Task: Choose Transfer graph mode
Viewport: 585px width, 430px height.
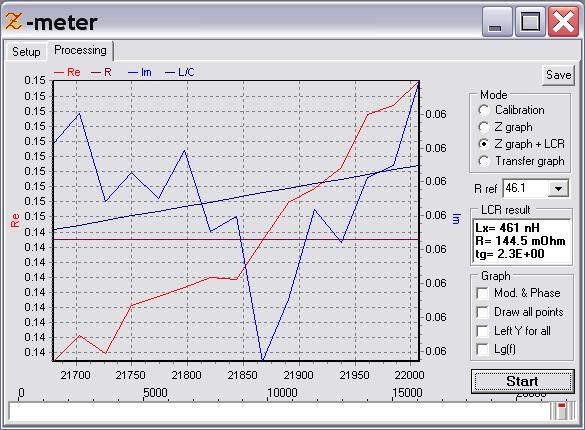Action: (x=484, y=161)
